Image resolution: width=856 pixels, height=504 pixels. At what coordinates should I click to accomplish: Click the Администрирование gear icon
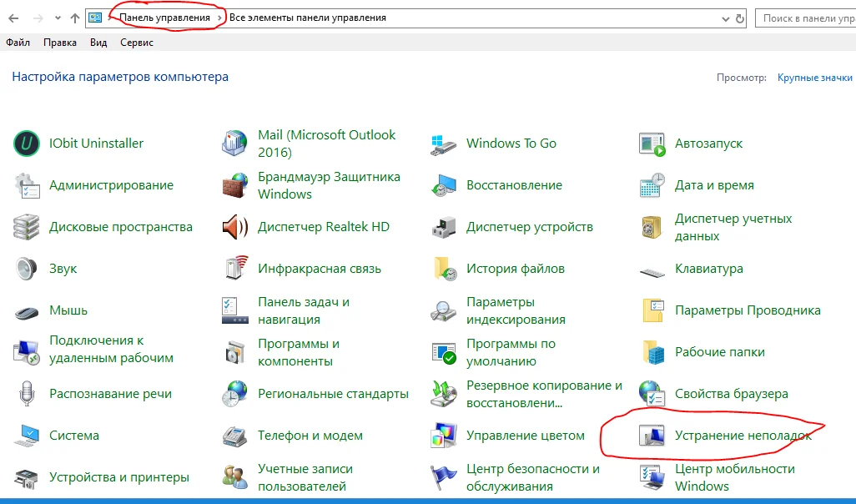tap(26, 185)
